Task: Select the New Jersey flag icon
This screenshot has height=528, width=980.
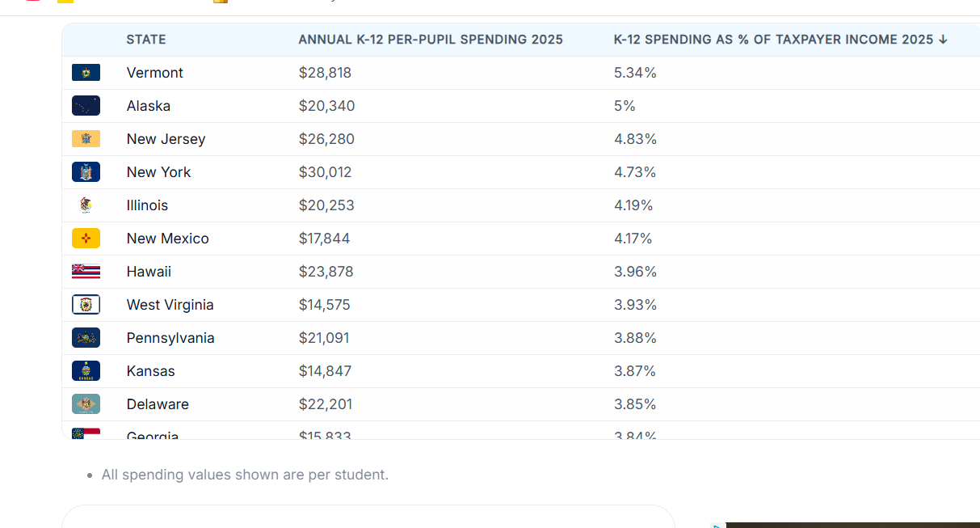Action: click(86, 139)
